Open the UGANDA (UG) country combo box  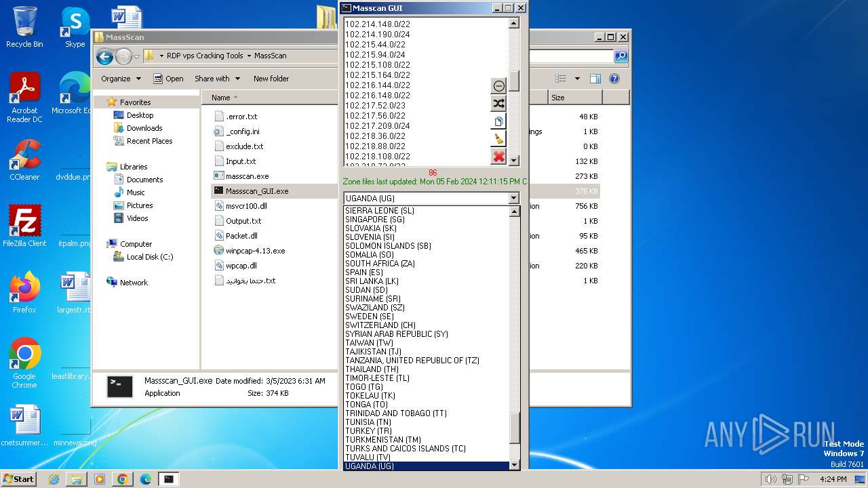tap(431, 198)
